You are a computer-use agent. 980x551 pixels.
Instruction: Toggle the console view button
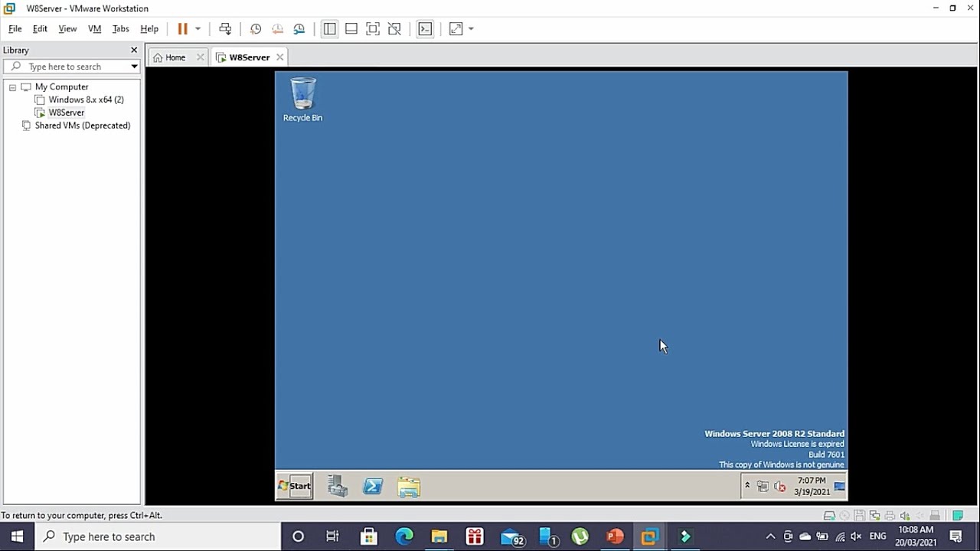coord(425,29)
